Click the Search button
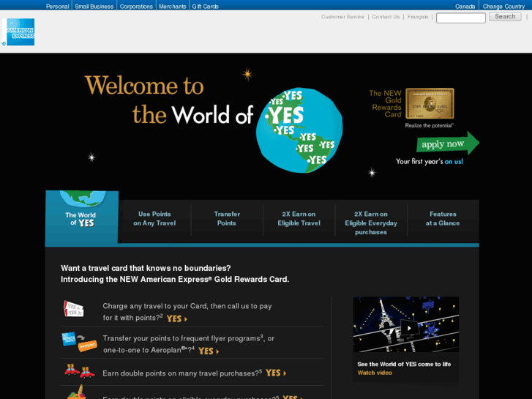Screen dimensions: 532x399 tap(505, 17)
